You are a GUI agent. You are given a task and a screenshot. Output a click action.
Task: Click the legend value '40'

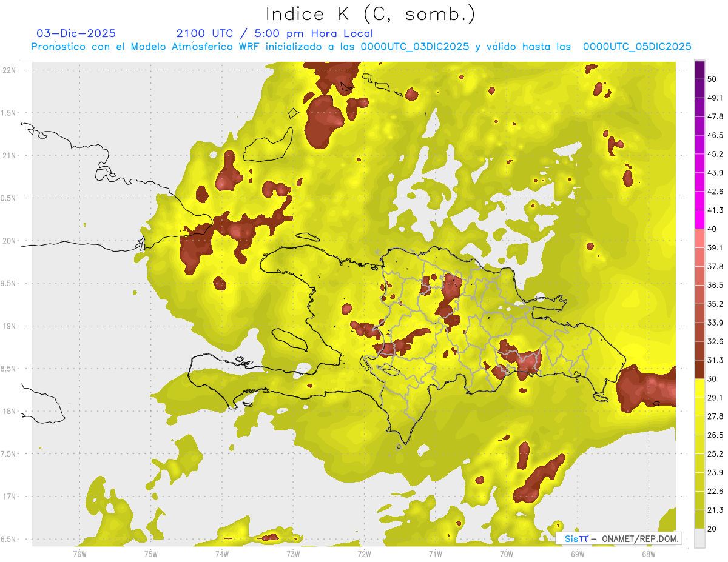click(712, 229)
